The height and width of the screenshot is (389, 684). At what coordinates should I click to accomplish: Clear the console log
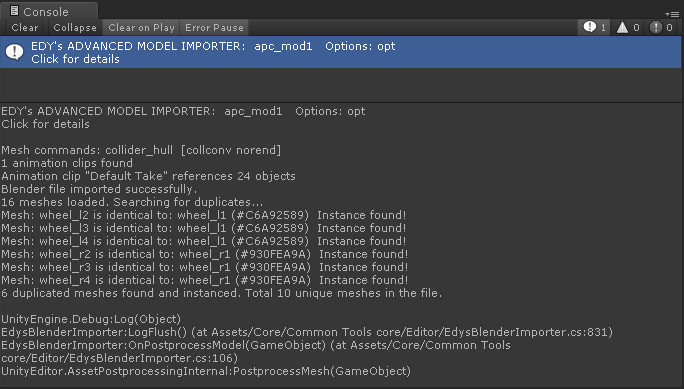tap(25, 27)
